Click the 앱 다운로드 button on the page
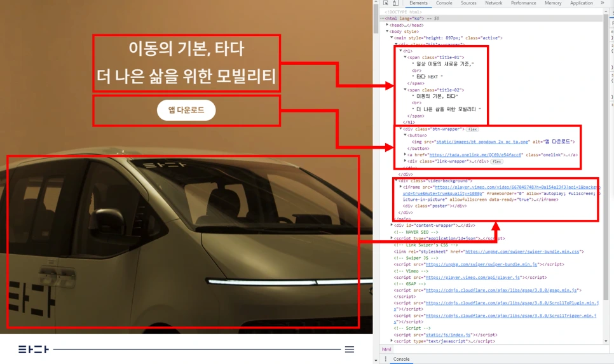 pos(186,110)
